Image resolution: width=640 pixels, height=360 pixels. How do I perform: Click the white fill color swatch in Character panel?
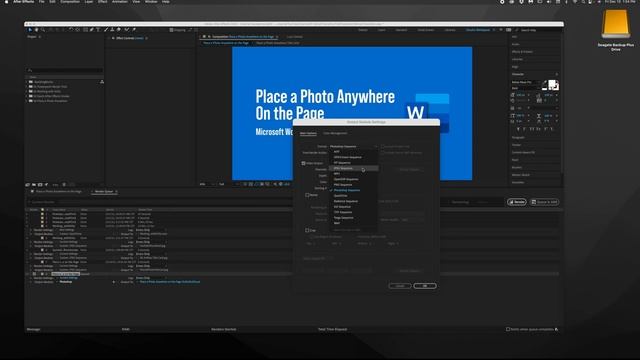pyautogui.click(x=552, y=84)
